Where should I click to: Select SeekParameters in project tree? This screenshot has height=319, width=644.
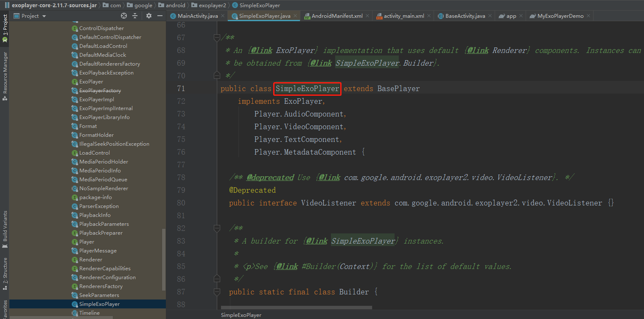pyautogui.click(x=99, y=295)
